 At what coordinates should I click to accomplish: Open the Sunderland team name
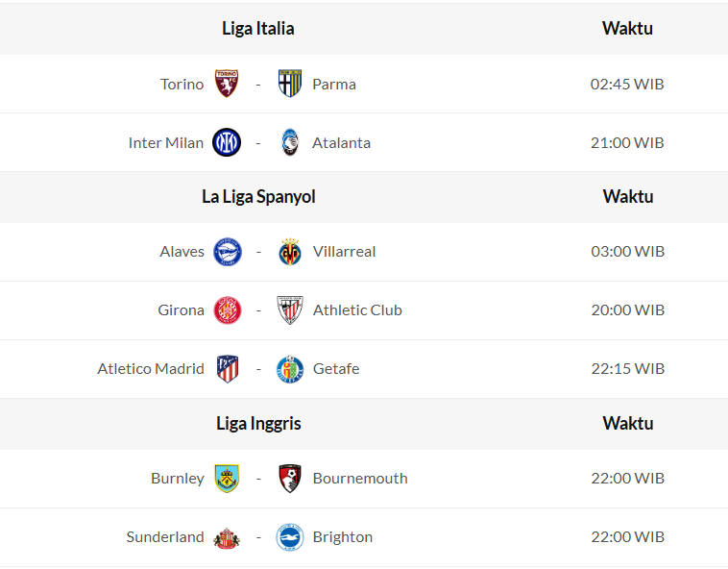click(x=165, y=536)
